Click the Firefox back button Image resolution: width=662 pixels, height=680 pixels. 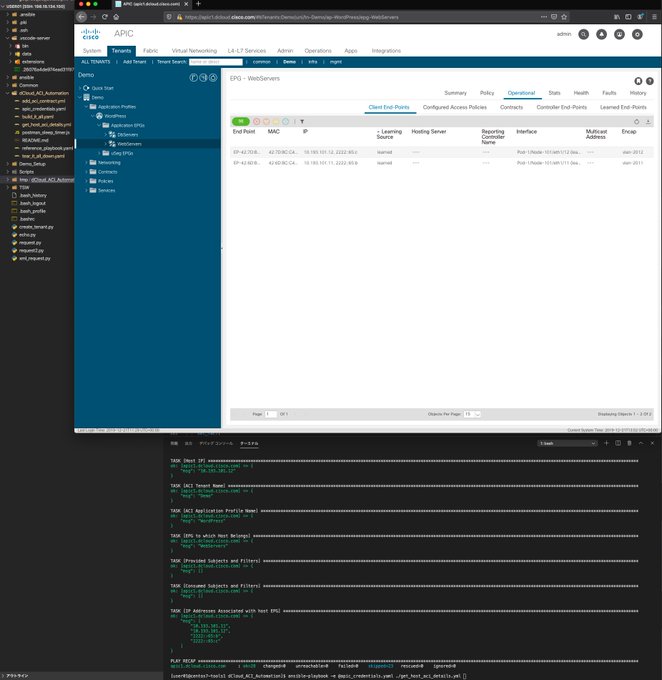point(82,17)
